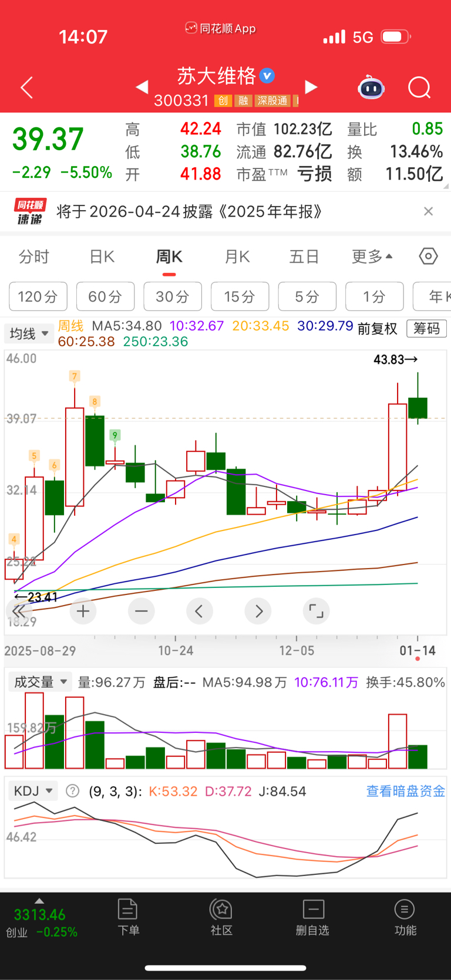
Task: Open chart settings hexagon icon
Action: [428, 256]
